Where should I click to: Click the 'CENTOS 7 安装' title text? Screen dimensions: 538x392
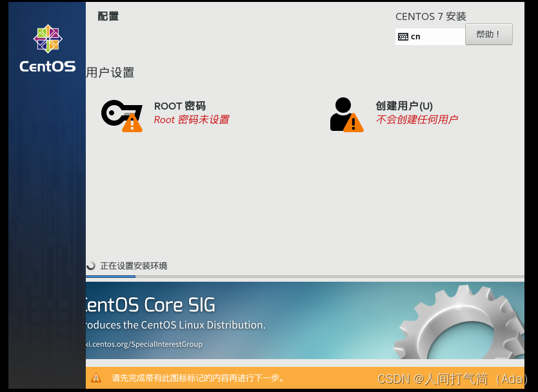tap(431, 17)
